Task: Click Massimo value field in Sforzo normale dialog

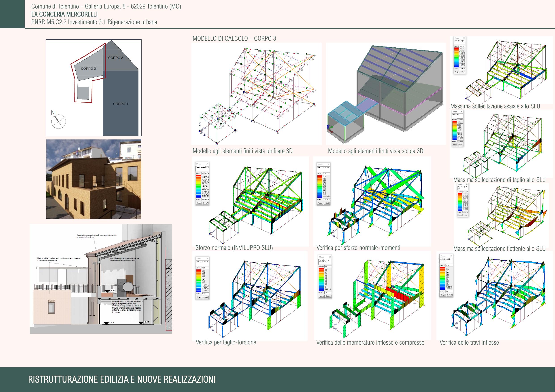Action: click(x=205, y=173)
